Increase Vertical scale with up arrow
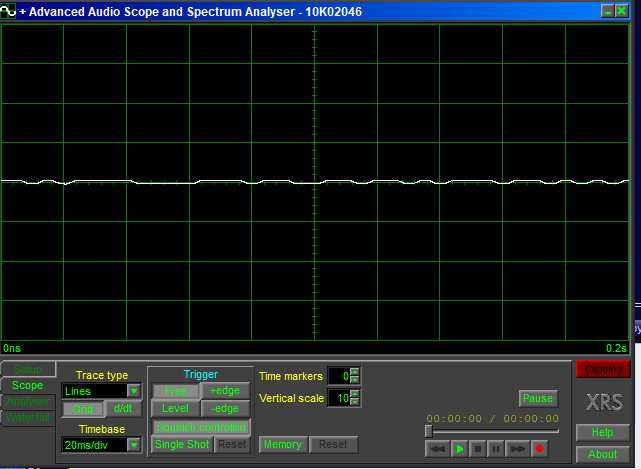 (355, 394)
